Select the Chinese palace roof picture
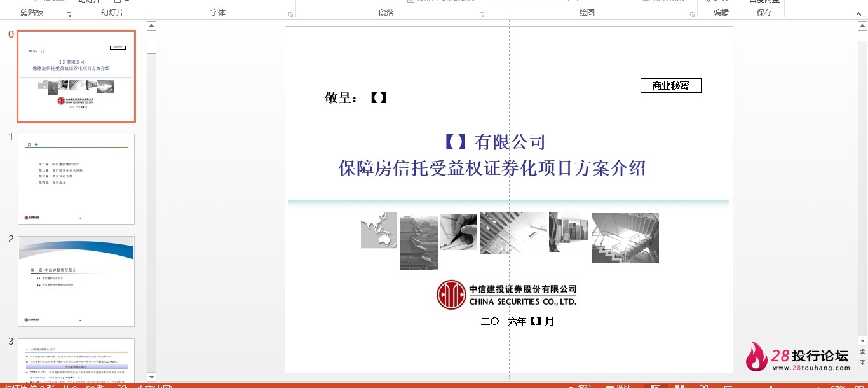The image size is (868, 388). pos(419,243)
